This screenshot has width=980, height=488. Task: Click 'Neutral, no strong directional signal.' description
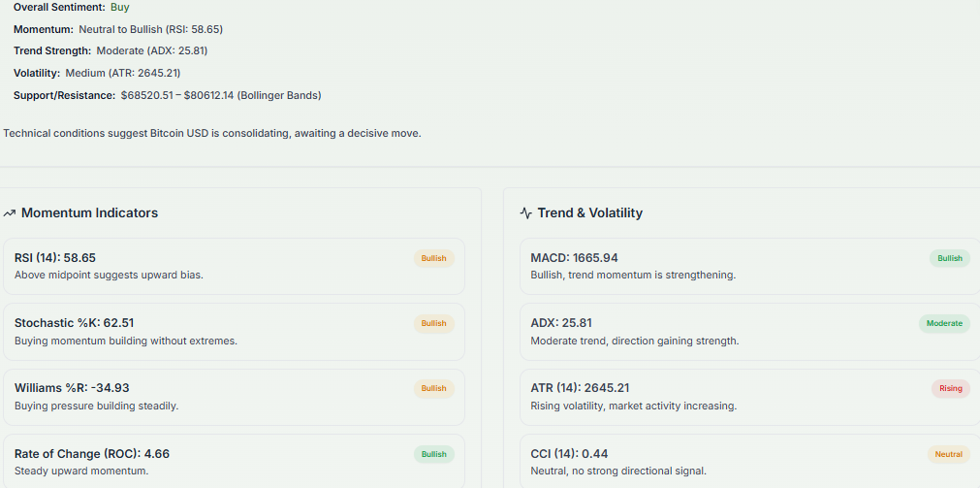pyautogui.click(x=618, y=472)
